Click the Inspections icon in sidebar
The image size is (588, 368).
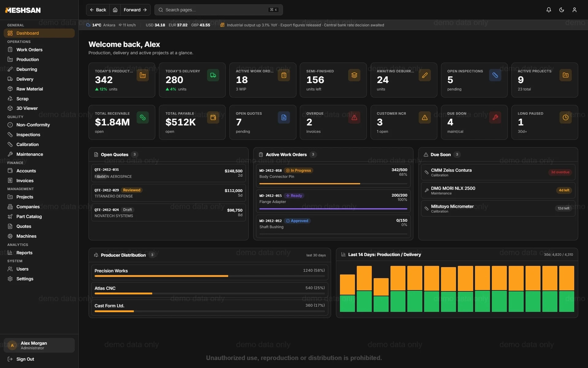tap(10, 135)
